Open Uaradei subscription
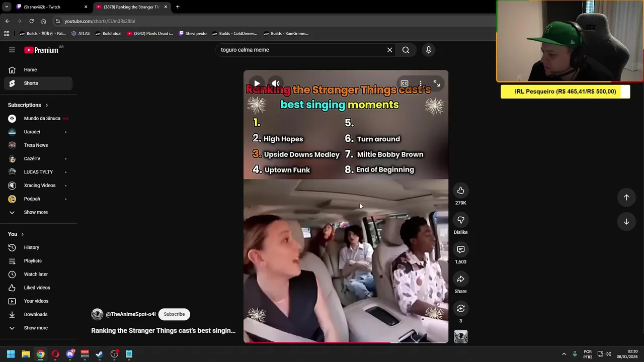Screen dimensions: 644x362 pyautogui.click(x=38, y=132)
